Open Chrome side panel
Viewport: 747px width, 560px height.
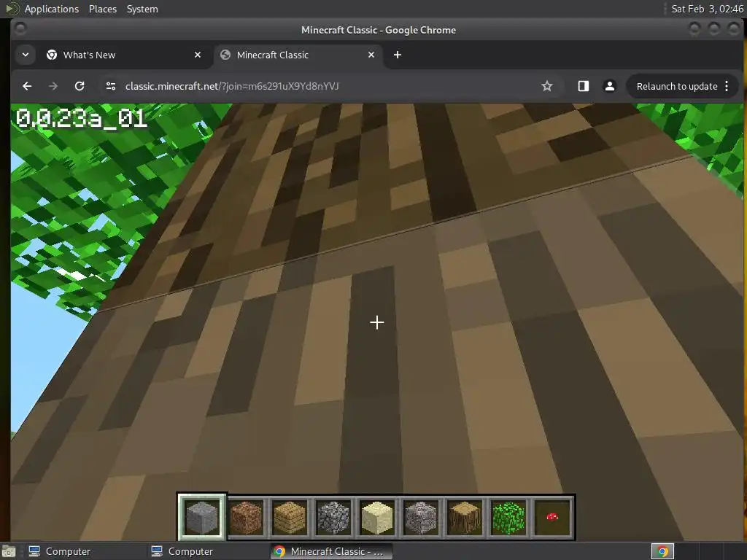pyautogui.click(x=583, y=86)
